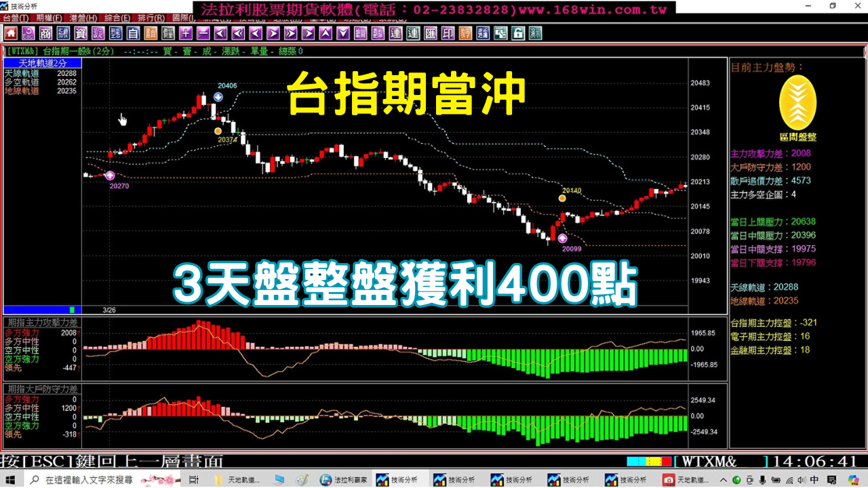Viewport: 868px width, 488px height.
Task: Expand the system tray hidden icons chevron
Action: [724, 480]
